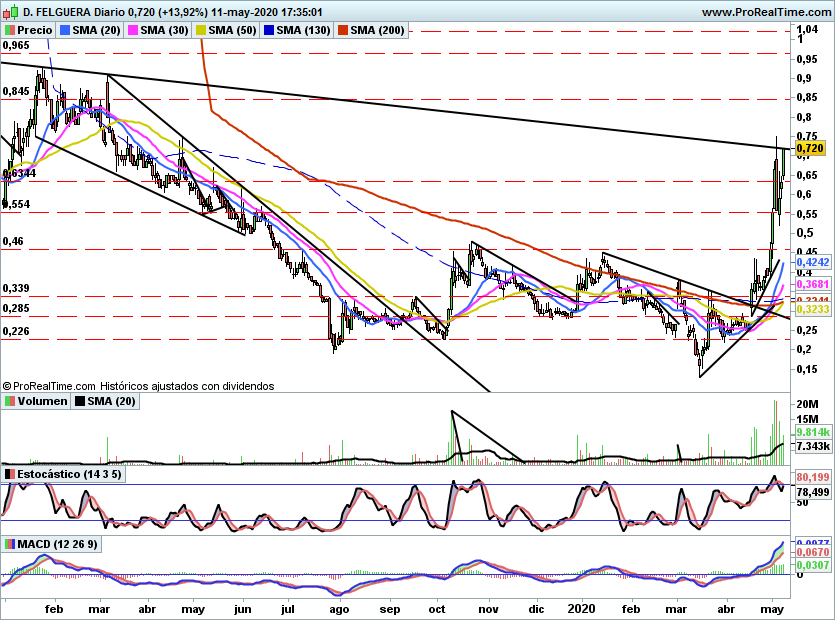Click the SMA 30 value tag 0,3681
The width and height of the screenshot is (835, 620).
(x=813, y=284)
